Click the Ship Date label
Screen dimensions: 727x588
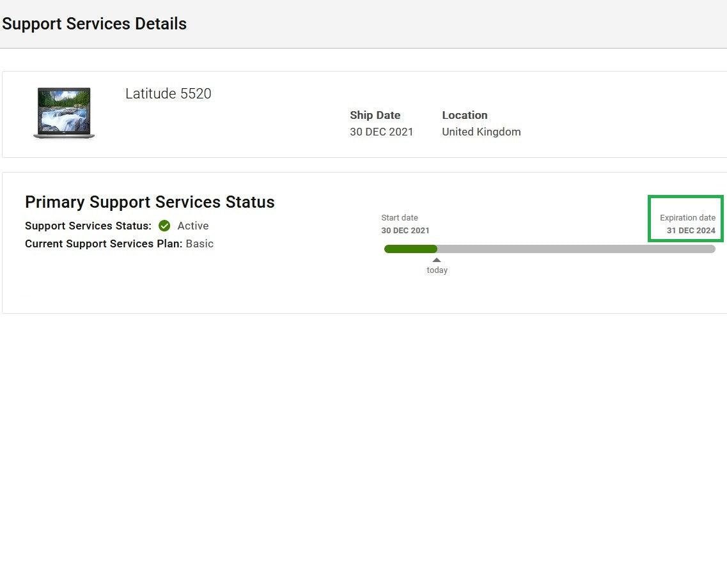tap(375, 115)
